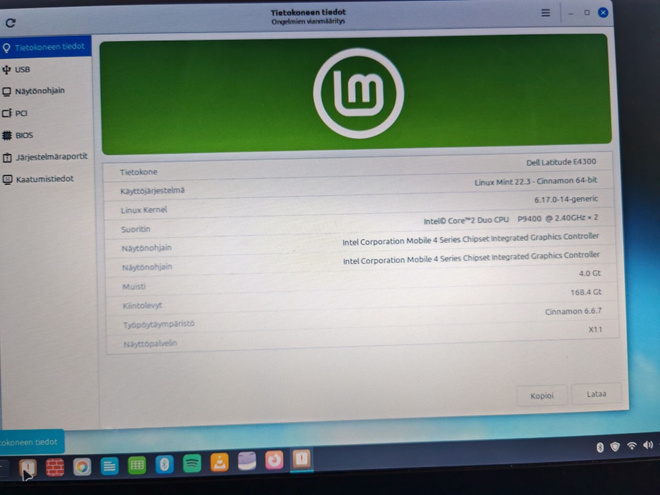Screen dimensions: 660x495
Task: Select kernel version 6.17.0-14-generic
Action: click(566, 199)
